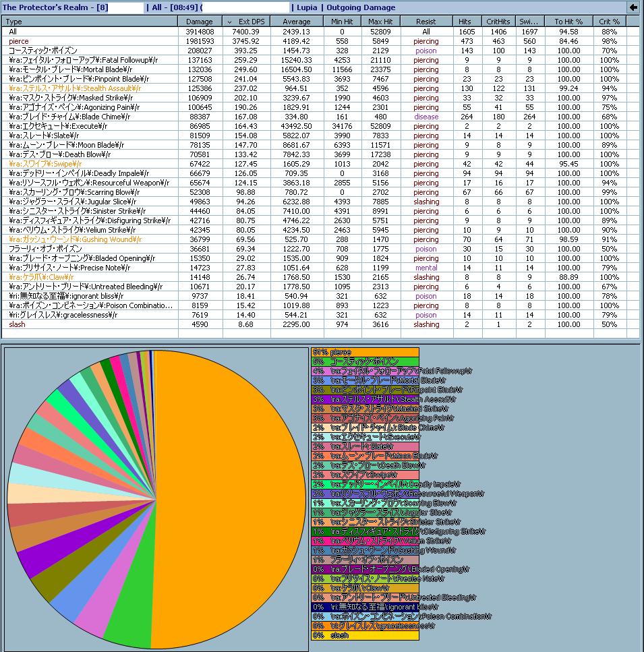This screenshot has width=644, height=652.
Task: Select the orange Claw row
Action: coord(320,277)
